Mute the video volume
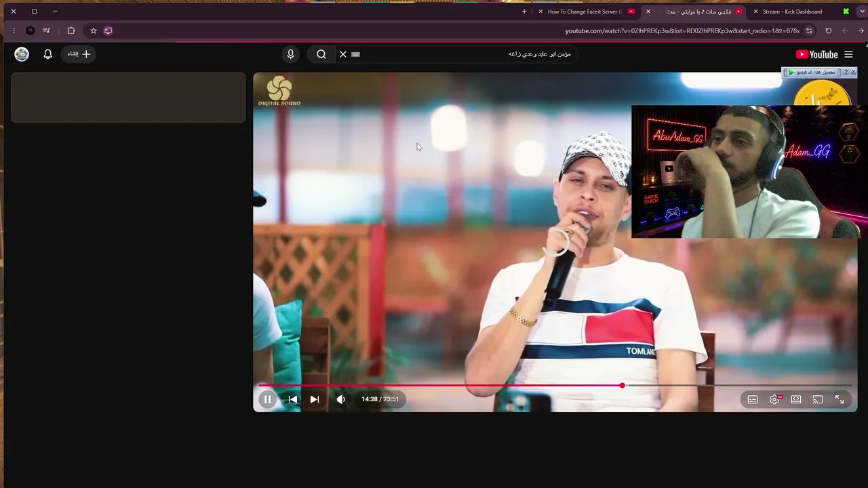The image size is (868, 488). coord(341,399)
